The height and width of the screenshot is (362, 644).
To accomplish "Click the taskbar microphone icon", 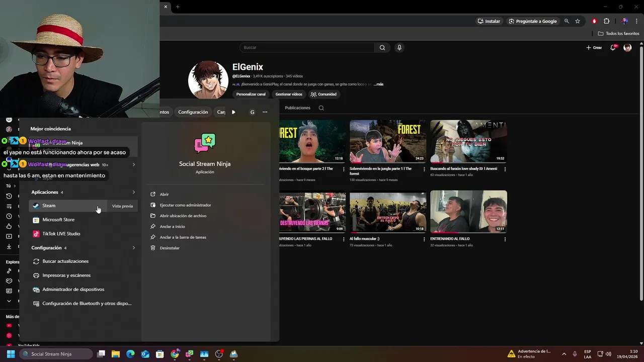I will click(x=575, y=354).
